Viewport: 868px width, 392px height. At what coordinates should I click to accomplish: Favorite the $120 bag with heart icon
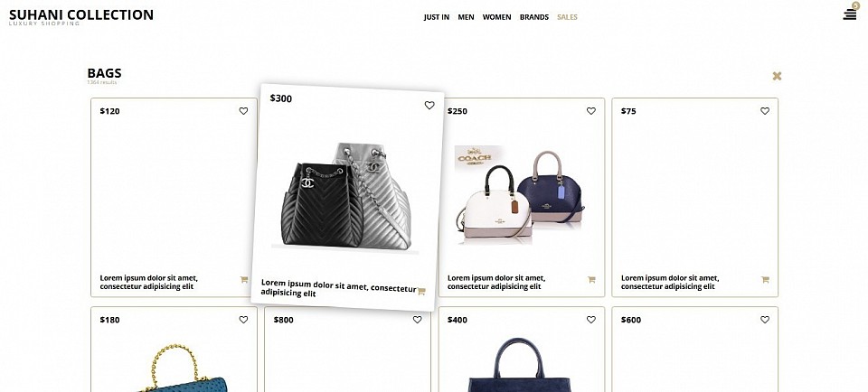[243, 111]
